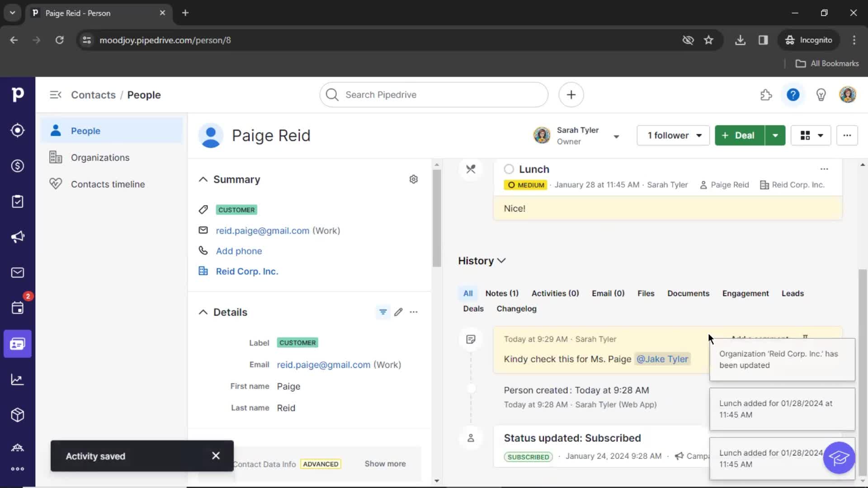This screenshot has width=868, height=488.
Task: Open Lunch activity more options
Action: click(824, 169)
